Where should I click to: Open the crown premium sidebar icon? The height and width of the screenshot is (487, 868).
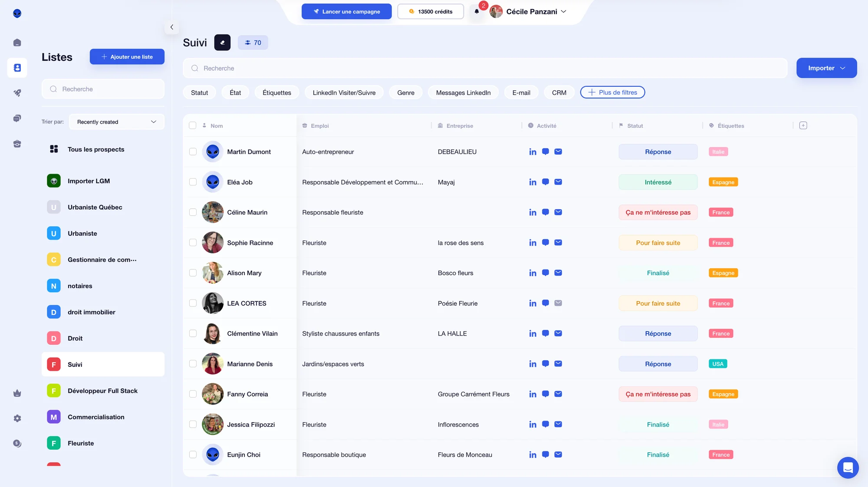17,393
